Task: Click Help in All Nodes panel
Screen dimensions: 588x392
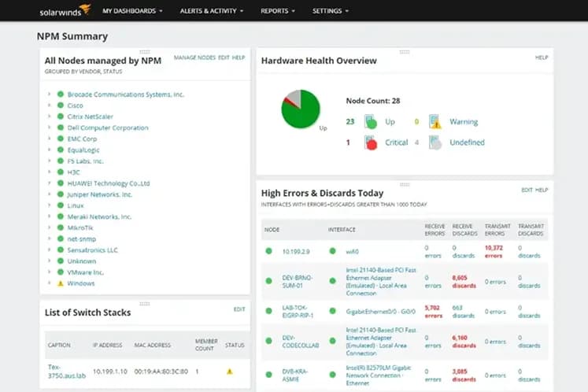Action: [239, 57]
